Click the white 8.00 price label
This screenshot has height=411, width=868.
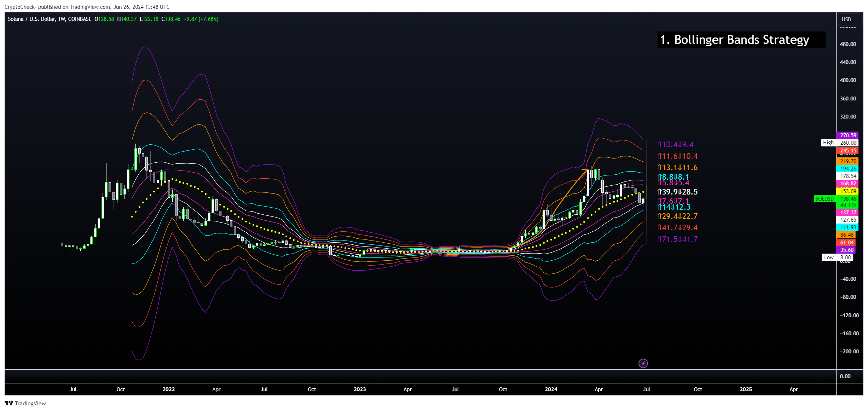point(845,257)
